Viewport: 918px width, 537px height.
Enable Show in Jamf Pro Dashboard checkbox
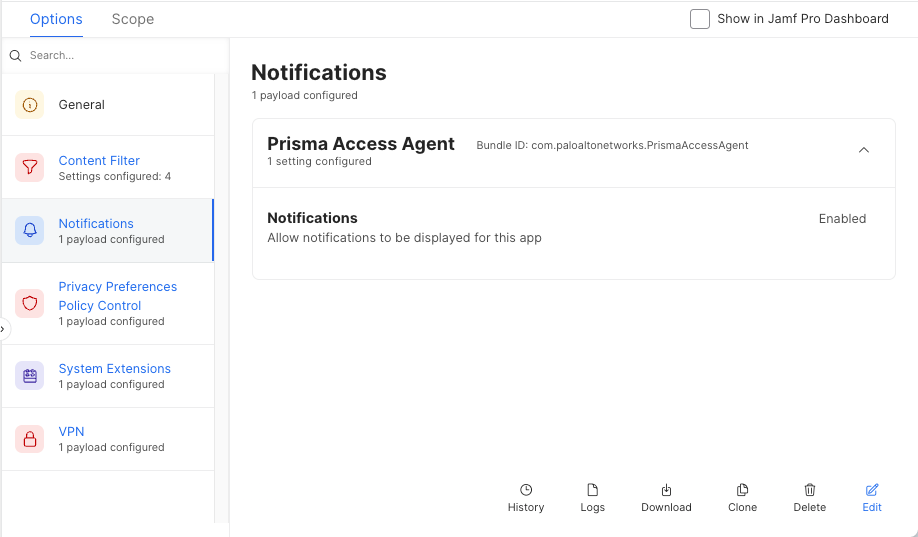click(x=700, y=19)
